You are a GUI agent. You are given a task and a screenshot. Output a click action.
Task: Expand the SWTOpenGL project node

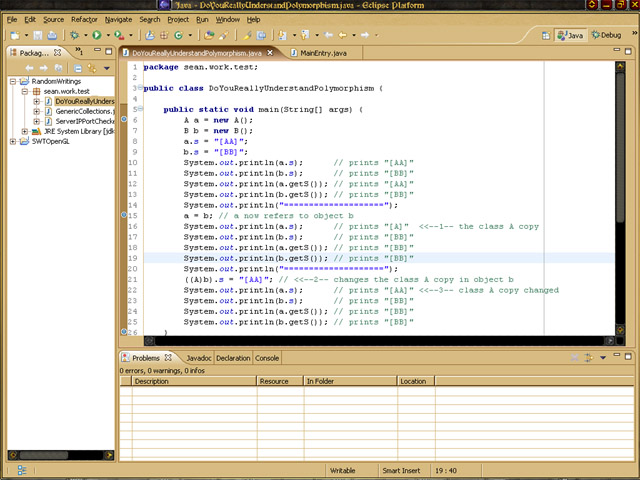(13, 142)
